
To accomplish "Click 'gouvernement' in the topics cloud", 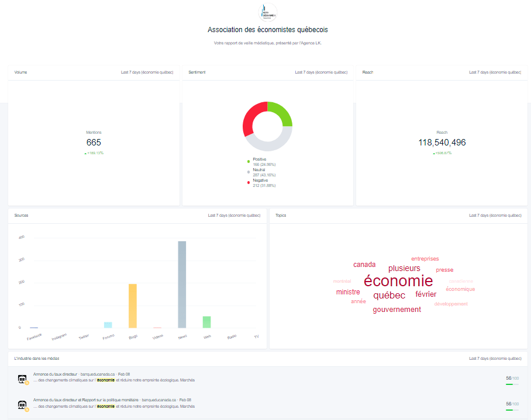I will pos(396,310).
